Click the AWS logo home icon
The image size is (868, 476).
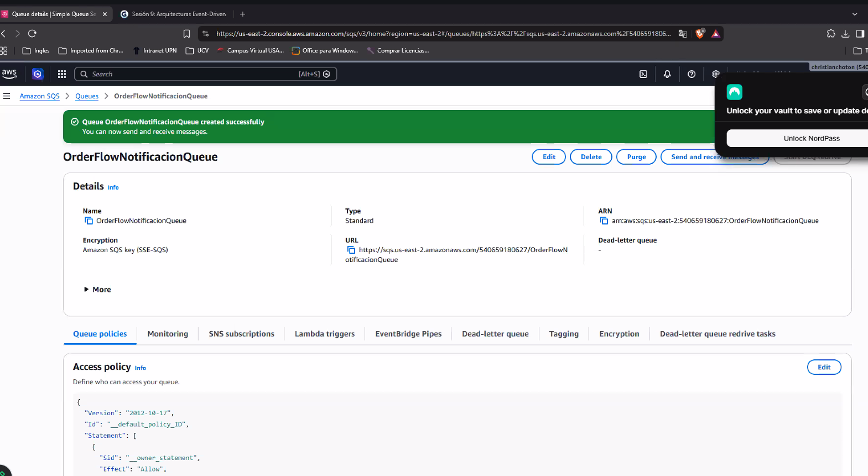(9, 74)
